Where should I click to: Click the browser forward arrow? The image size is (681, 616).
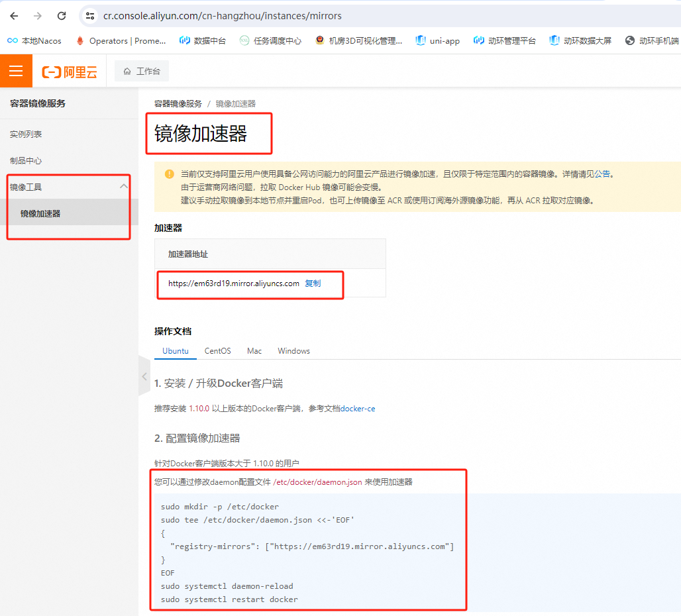pos(38,16)
